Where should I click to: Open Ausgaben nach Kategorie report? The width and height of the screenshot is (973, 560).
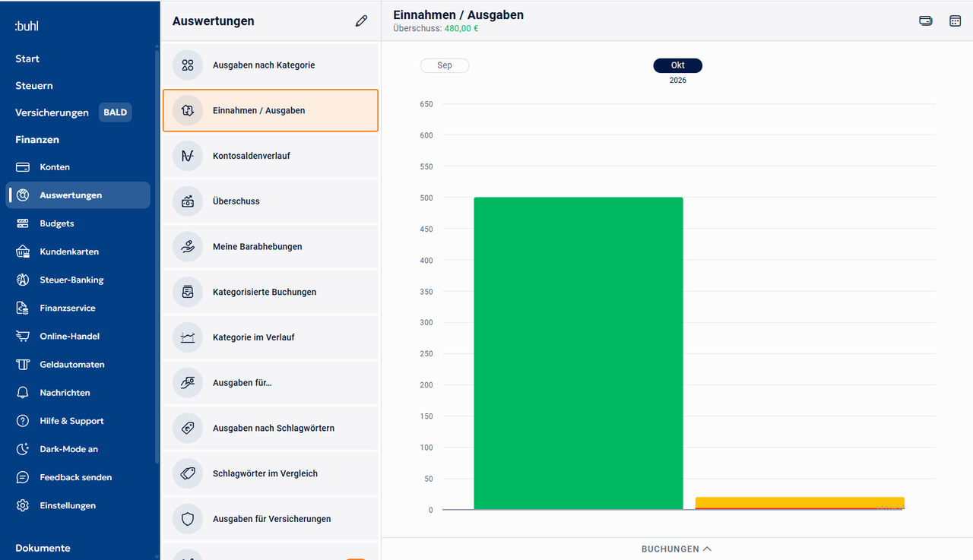pyautogui.click(x=271, y=65)
